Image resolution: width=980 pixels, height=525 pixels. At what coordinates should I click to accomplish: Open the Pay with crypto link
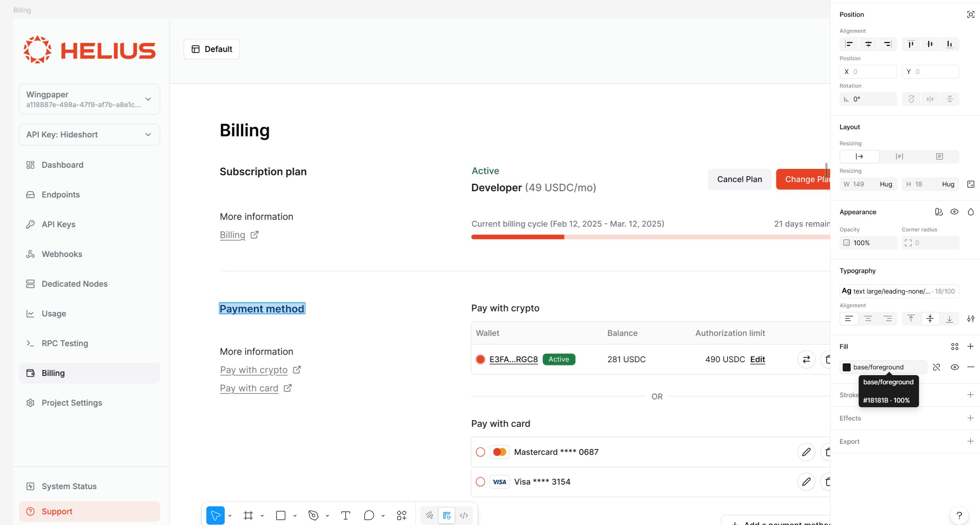coord(254,370)
